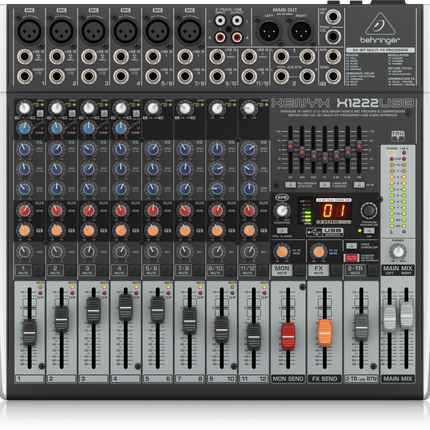Click the channel 1 orange FX send knob
Screen dimensions: 430x430
point(25,230)
